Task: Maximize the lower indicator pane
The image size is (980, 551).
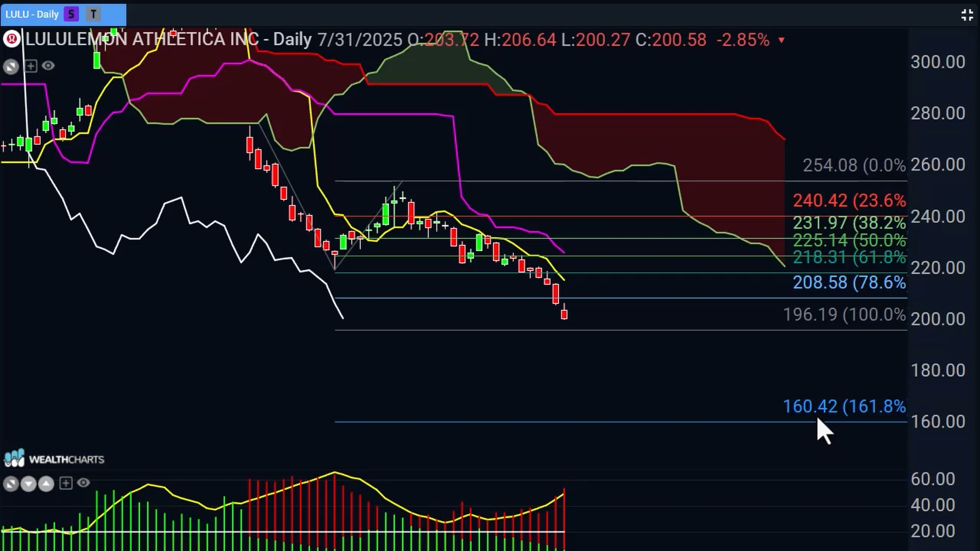Action: [11, 483]
